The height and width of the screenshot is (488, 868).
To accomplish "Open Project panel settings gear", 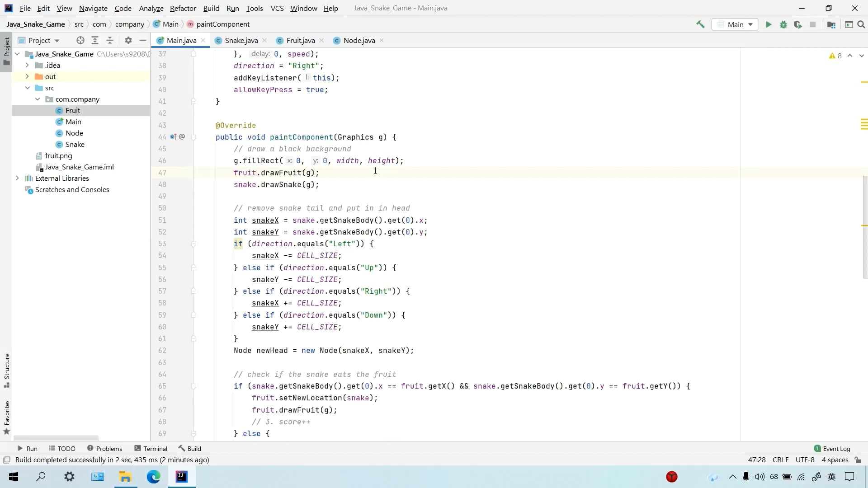I will coord(128,40).
